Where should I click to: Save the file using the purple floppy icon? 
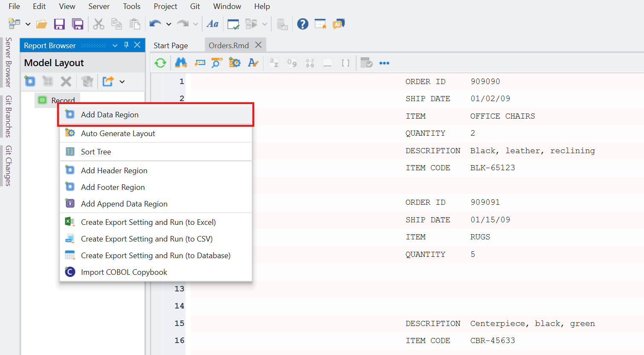[x=59, y=24]
